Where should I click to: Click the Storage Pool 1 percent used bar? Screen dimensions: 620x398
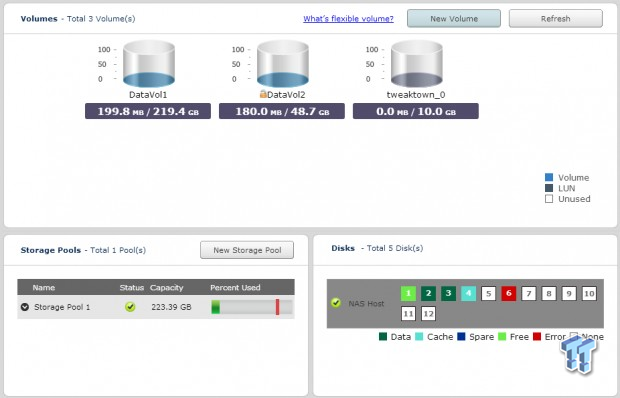tap(252, 307)
